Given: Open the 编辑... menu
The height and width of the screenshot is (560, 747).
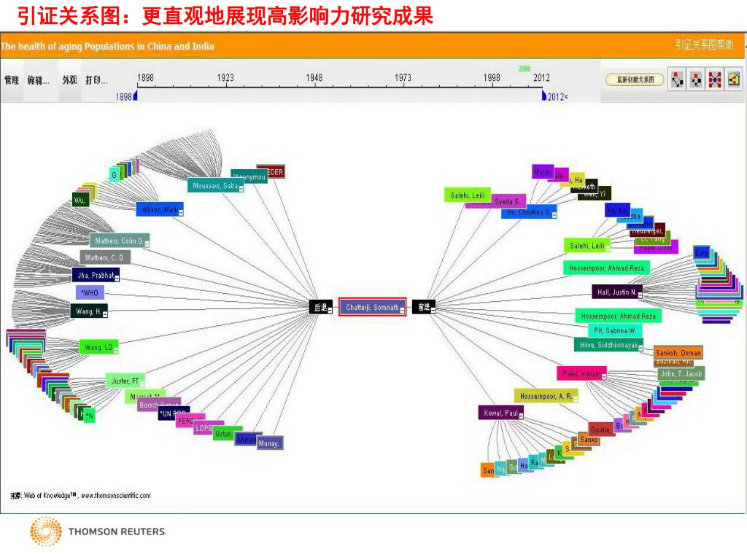Looking at the screenshot, I should [x=38, y=80].
